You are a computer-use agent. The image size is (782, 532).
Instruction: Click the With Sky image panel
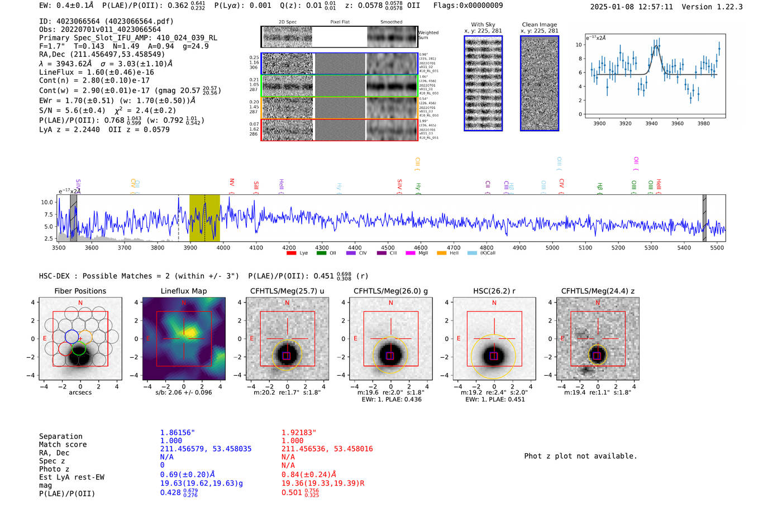483,83
